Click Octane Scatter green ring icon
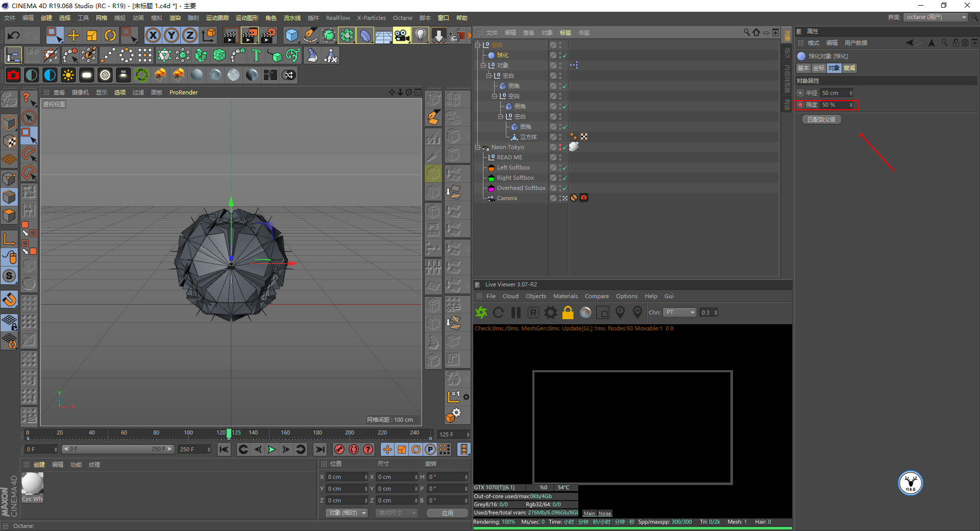 [141, 75]
